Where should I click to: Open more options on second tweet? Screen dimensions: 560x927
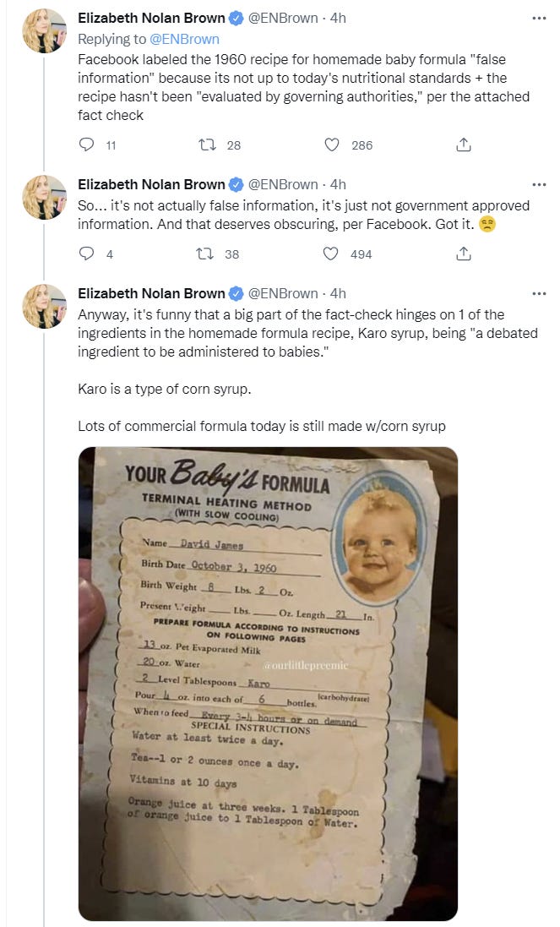(539, 184)
